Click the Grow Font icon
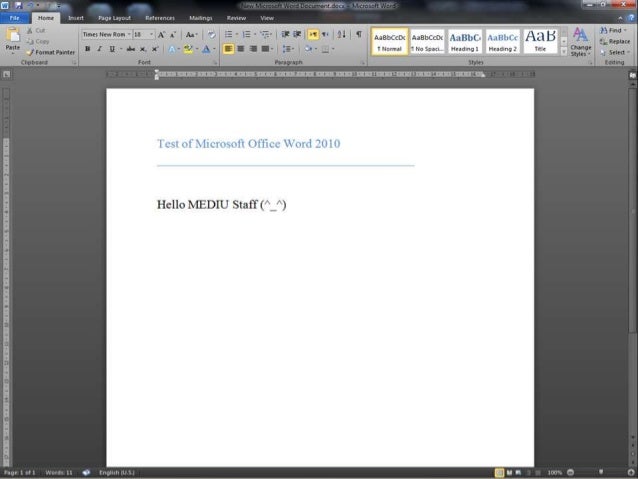638x479 pixels. pos(162,35)
